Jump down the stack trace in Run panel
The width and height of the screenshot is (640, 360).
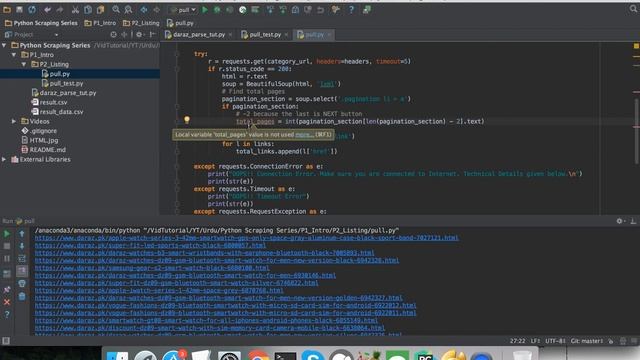pos(22,246)
